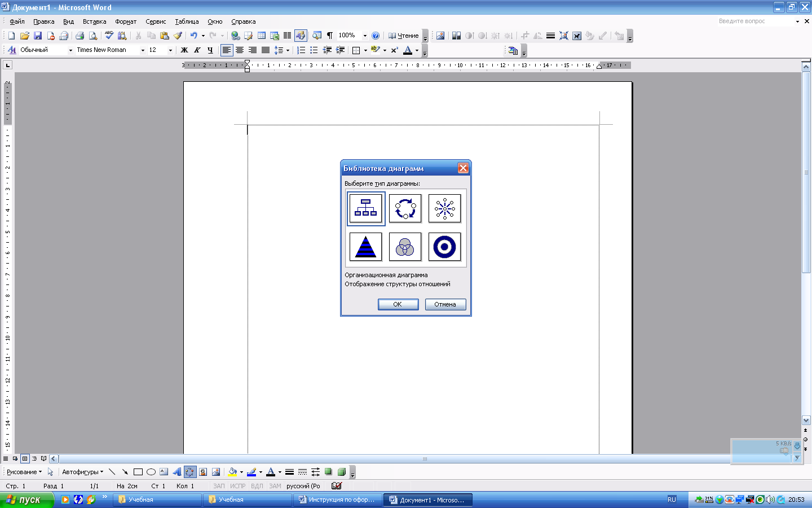Click the Columns icon

click(287, 36)
